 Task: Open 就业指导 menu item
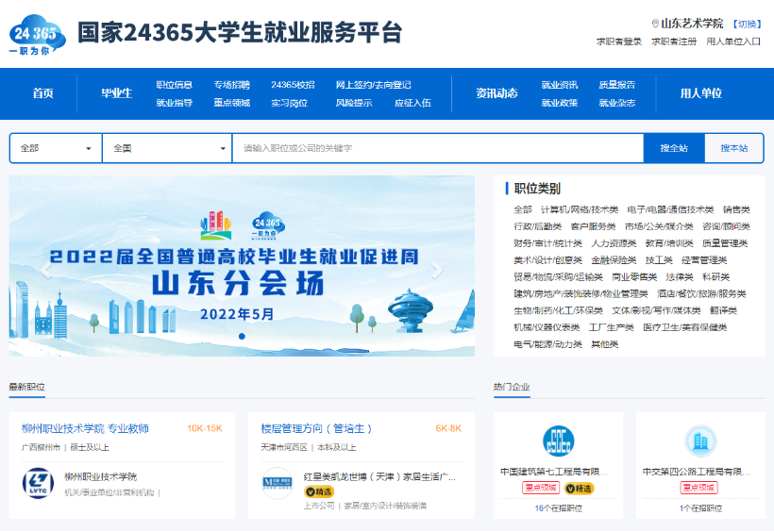175,103
